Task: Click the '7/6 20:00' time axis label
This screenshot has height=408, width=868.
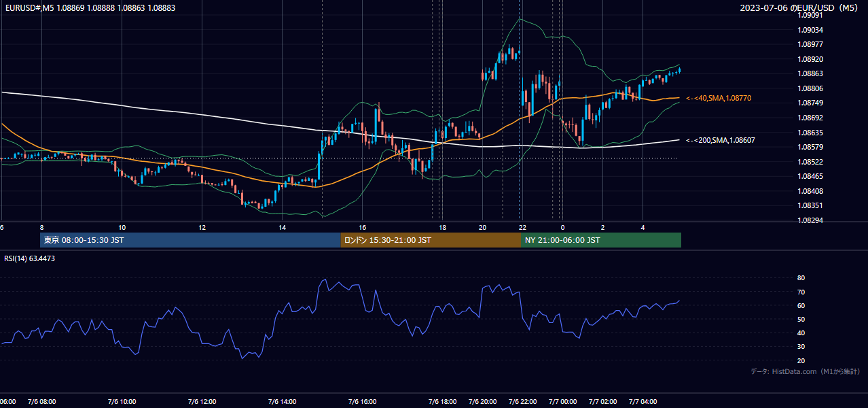Action: coord(482,402)
